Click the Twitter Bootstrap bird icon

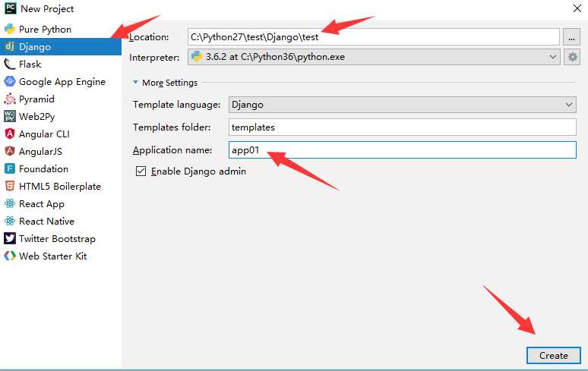pyautogui.click(x=10, y=238)
